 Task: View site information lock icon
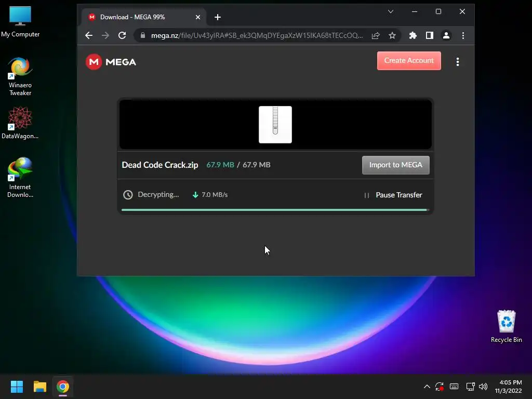point(143,35)
